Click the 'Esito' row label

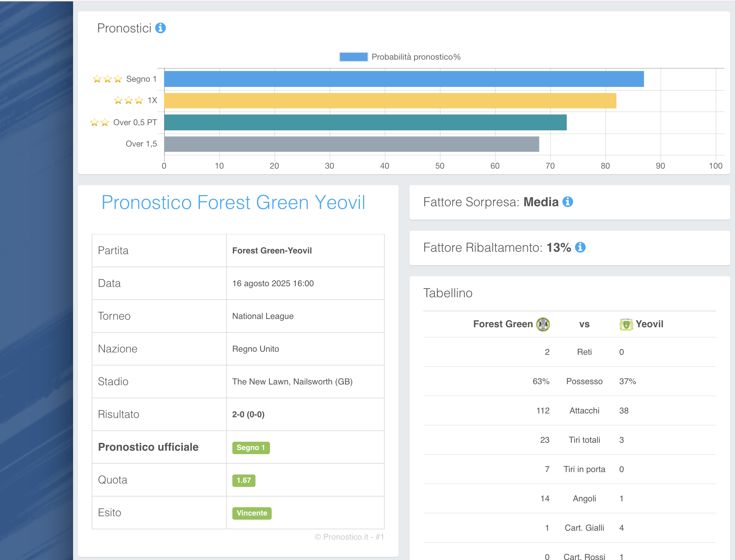tap(110, 513)
